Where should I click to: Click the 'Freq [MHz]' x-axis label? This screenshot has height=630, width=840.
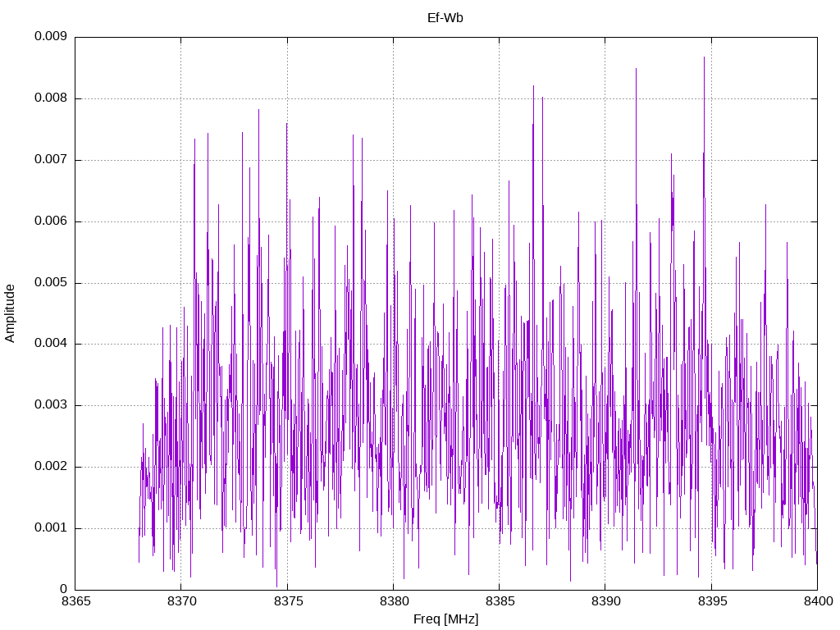(x=445, y=619)
